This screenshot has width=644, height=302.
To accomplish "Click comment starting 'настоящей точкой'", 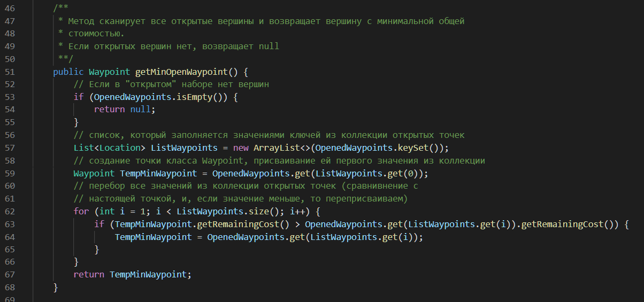I will [x=241, y=198].
